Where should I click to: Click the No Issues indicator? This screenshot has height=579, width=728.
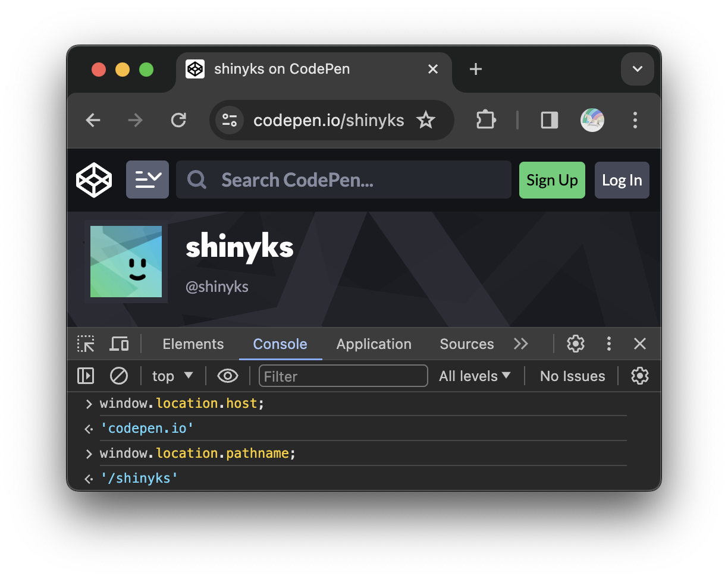tap(572, 376)
